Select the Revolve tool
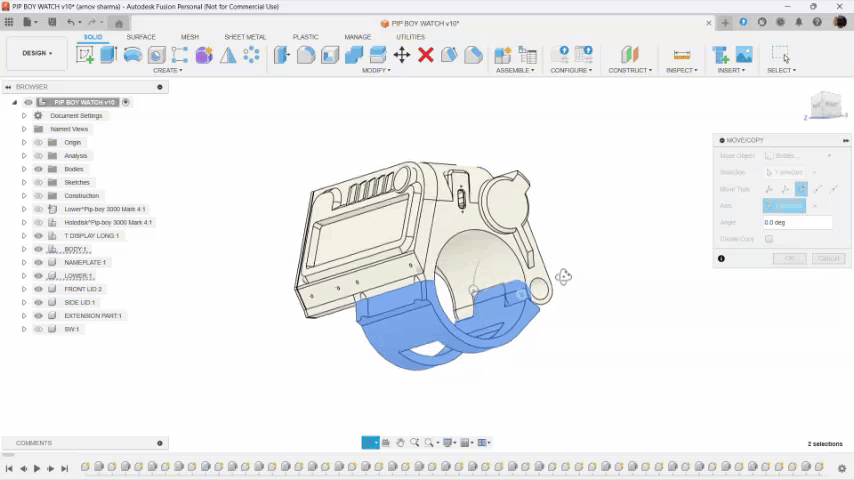 click(x=132, y=54)
